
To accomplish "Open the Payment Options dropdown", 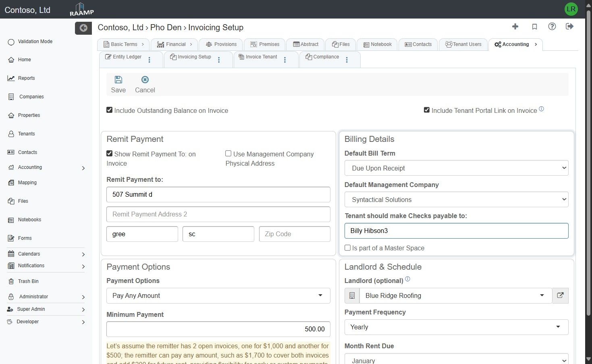I will [x=218, y=295].
